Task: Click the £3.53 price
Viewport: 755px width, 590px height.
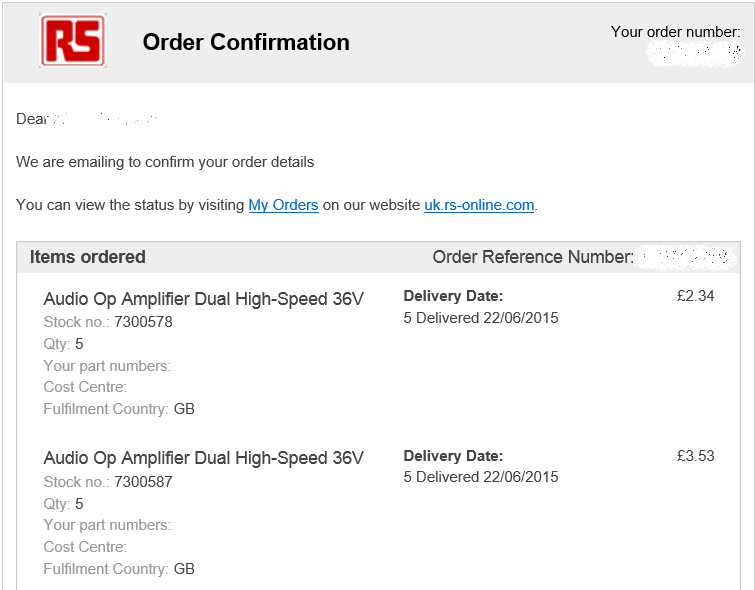Action: (x=695, y=456)
